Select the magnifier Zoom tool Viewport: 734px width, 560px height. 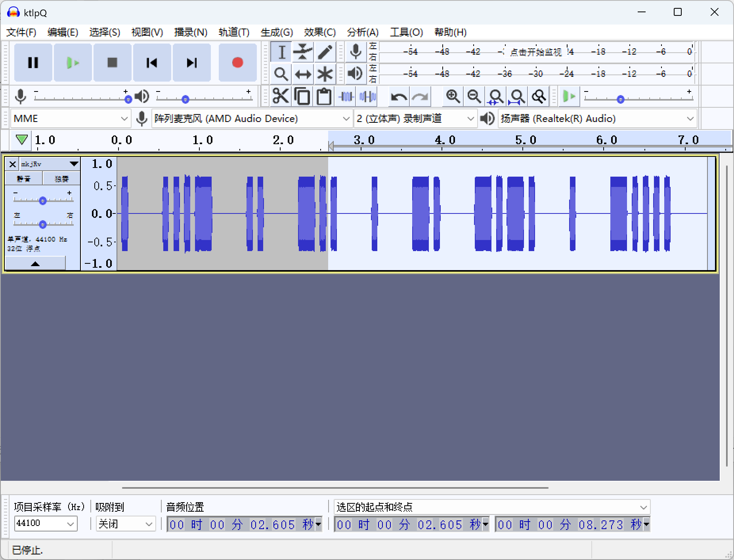coord(281,74)
